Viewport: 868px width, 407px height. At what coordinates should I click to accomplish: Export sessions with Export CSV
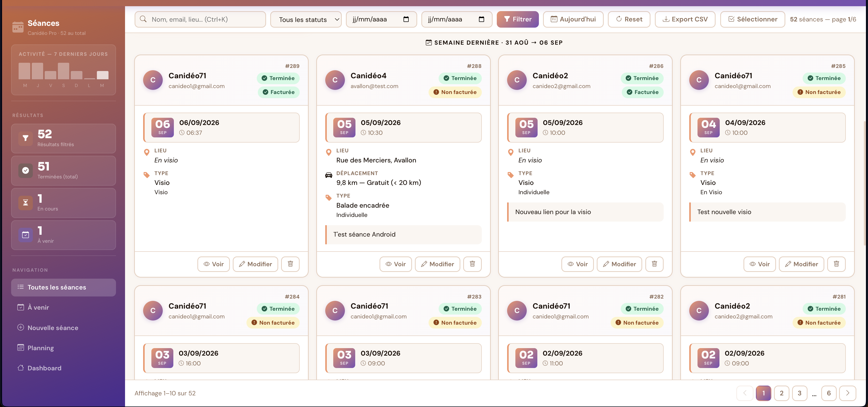(x=685, y=19)
